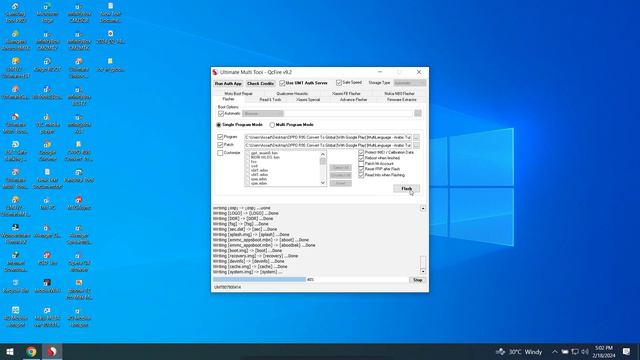Image resolution: width=640 pixels, height=360 pixels.
Task: Toggle the Safe Speed checkbox
Action: pyautogui.click(x=339, y=82)
